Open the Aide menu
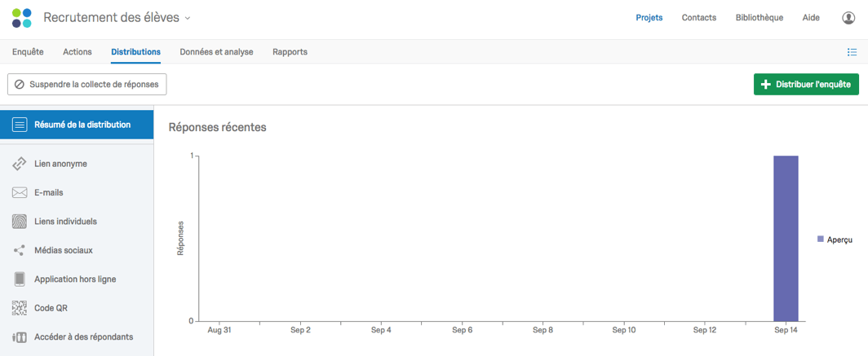 coord(811,18)
